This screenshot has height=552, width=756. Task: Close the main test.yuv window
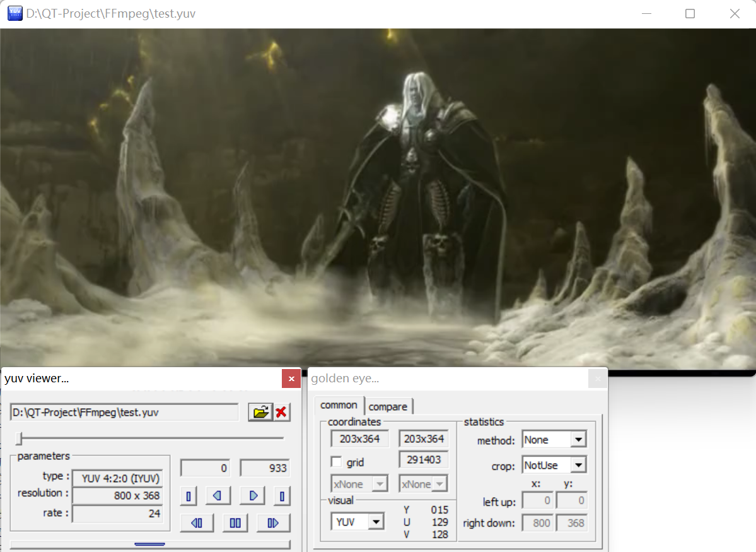pos(735,13)
